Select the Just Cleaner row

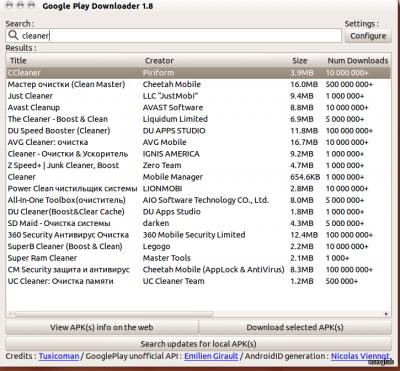tap(198, 96)
